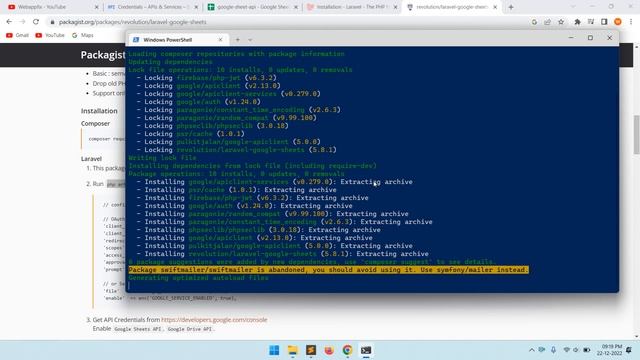The image size is (640, 360).
Task: Open Maps bookmark
Action: (x=82, y=36)
